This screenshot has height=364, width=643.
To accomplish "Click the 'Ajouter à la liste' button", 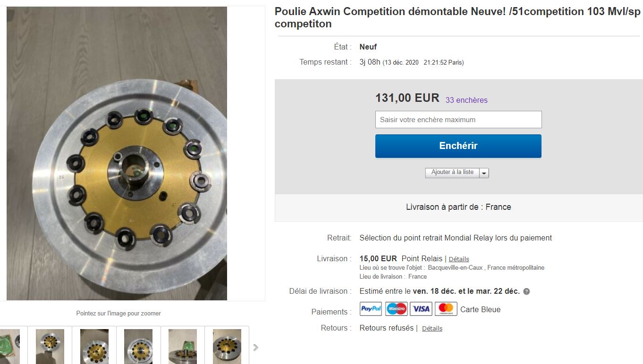I will tap(452, 173).
